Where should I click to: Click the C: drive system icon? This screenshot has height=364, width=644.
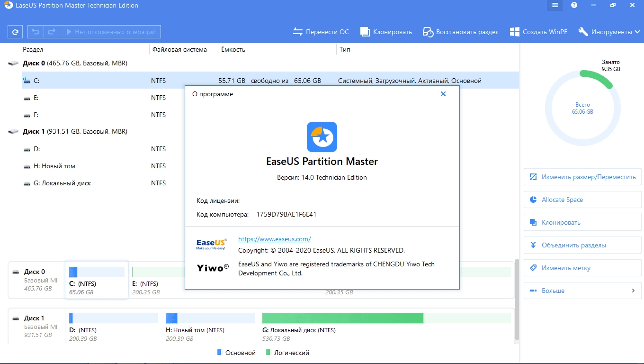(27, 81)
